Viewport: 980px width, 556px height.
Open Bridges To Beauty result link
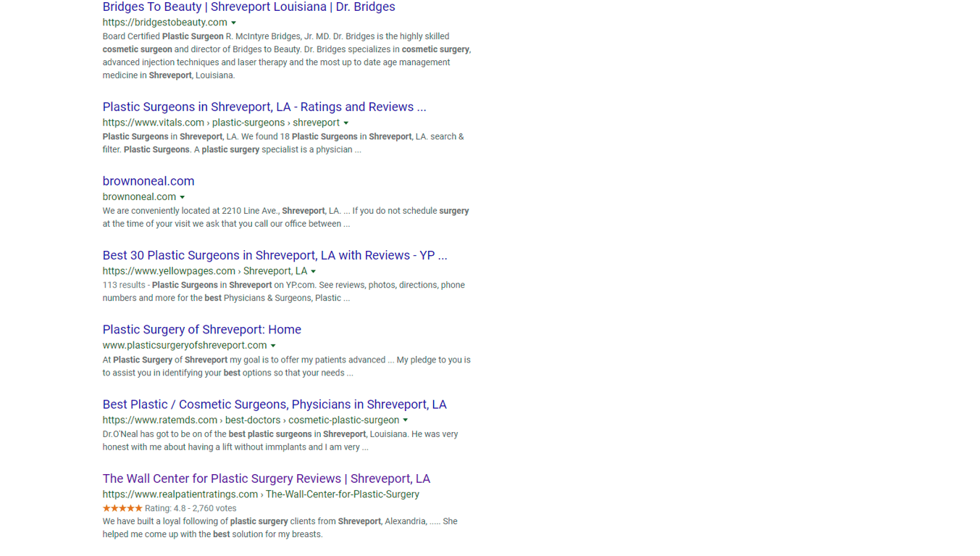[x=248, y=7]
